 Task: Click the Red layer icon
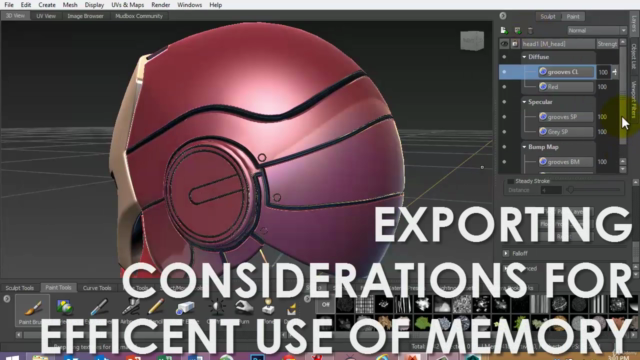pyautogui.click(x=543, y=87)
